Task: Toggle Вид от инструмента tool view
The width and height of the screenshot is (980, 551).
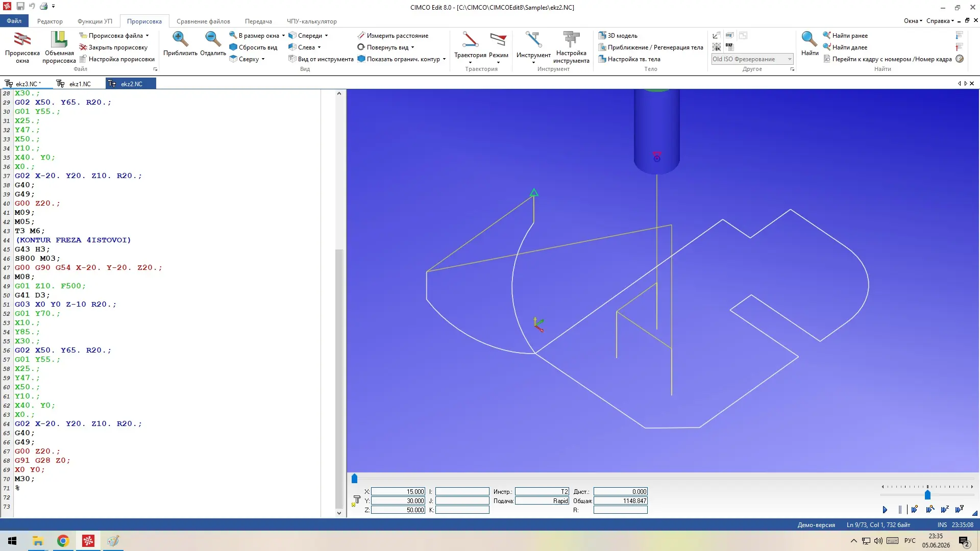Action: [x=321, y=59]
